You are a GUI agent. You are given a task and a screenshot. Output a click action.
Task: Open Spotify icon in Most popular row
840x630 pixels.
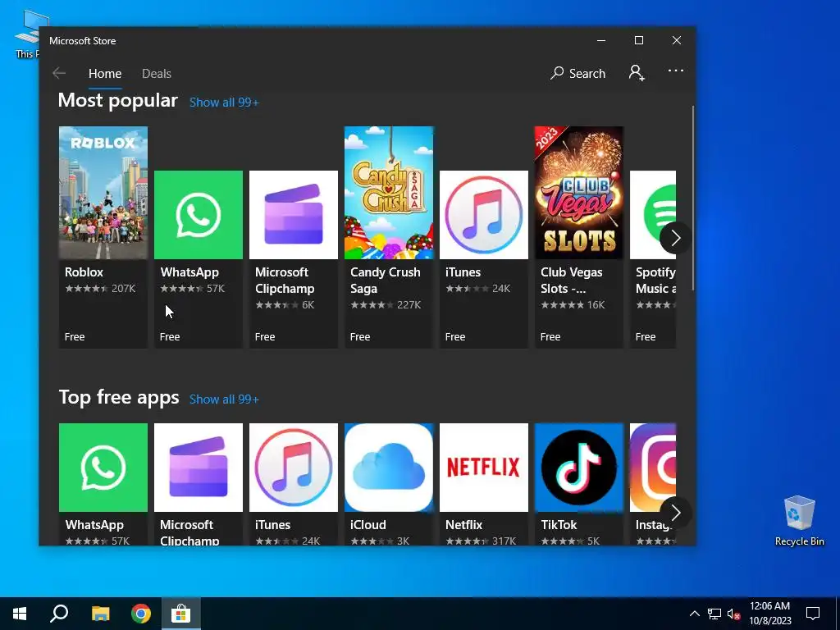(653, 215)
